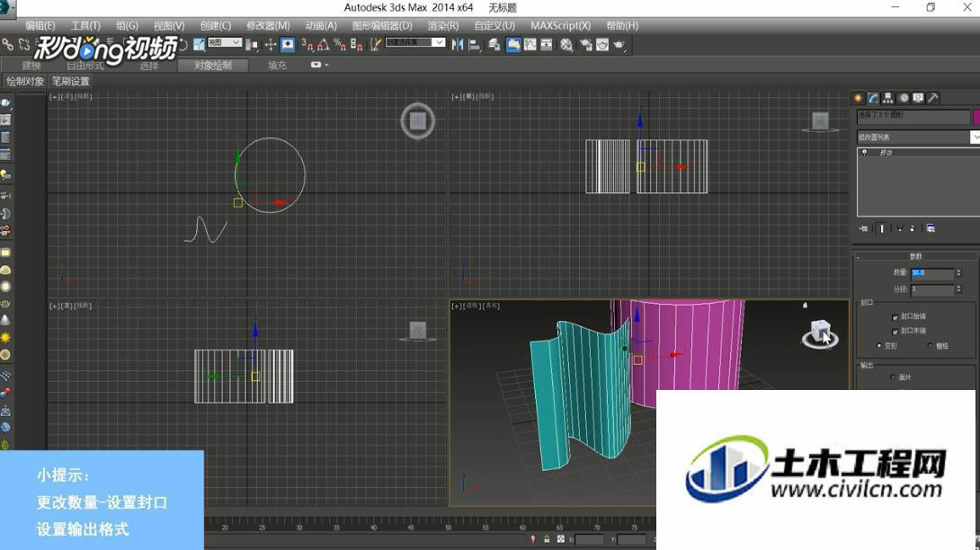980x550 pixels.
Task: Switch to the 对象绘制 ribbon tab
Action: coord(212,65)
